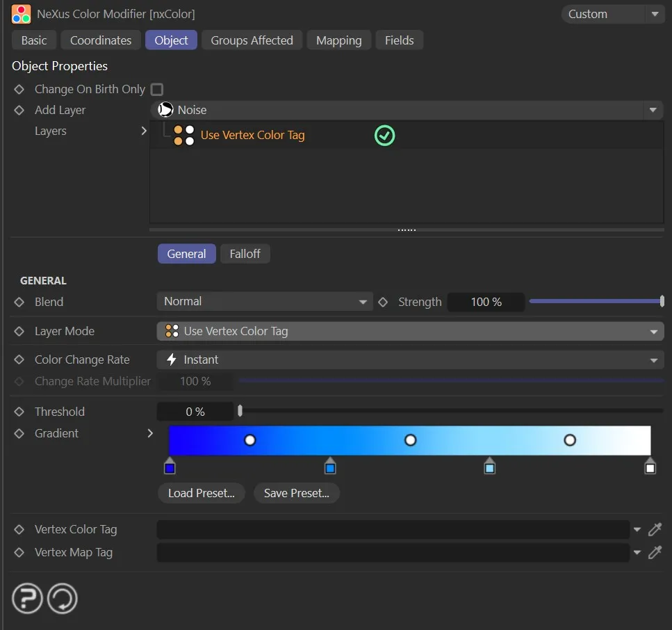The image size is (672, 630).
Task: Switch to the Falloff tab
Action: (245, 253)
